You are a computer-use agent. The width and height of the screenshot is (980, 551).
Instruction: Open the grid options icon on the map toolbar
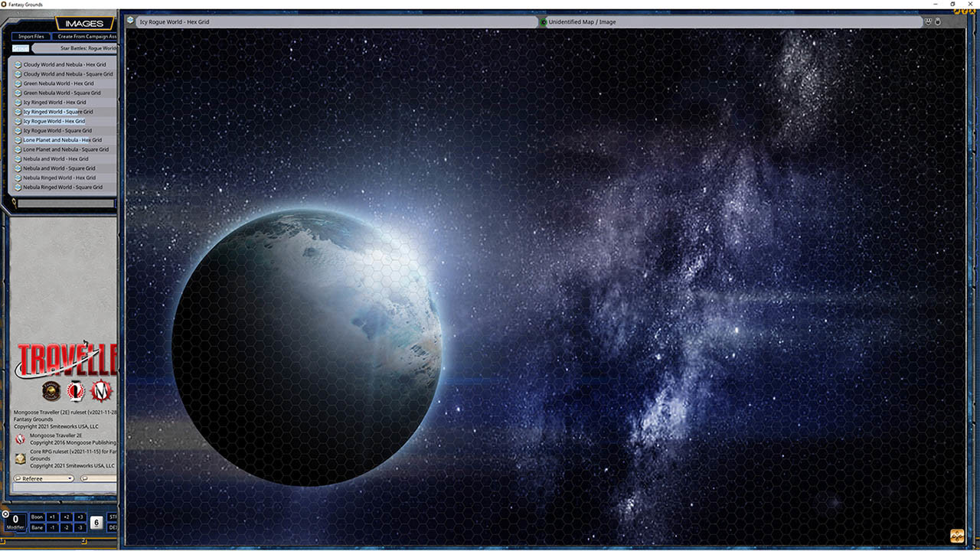(929, 21)
